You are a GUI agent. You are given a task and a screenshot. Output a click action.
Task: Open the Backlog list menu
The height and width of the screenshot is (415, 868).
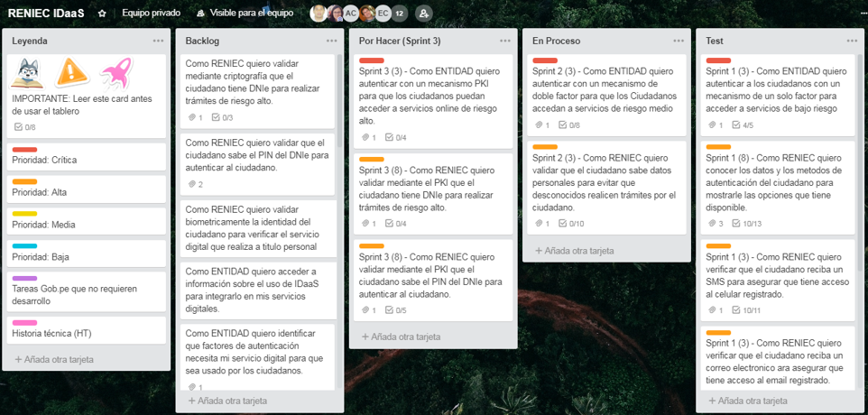click(x=331, y=41)
